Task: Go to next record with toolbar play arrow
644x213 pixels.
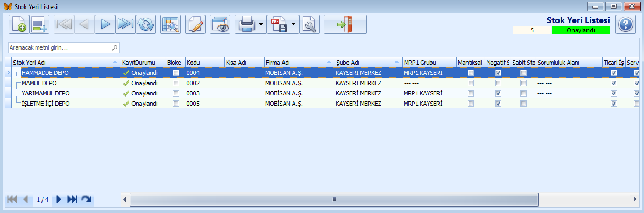Action: point(105,24)
